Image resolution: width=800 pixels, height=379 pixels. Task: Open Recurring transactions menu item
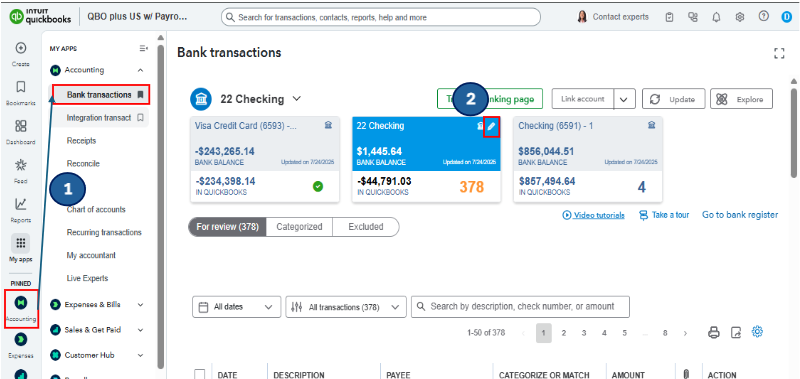pyautogui.click(x=104, y=233)
